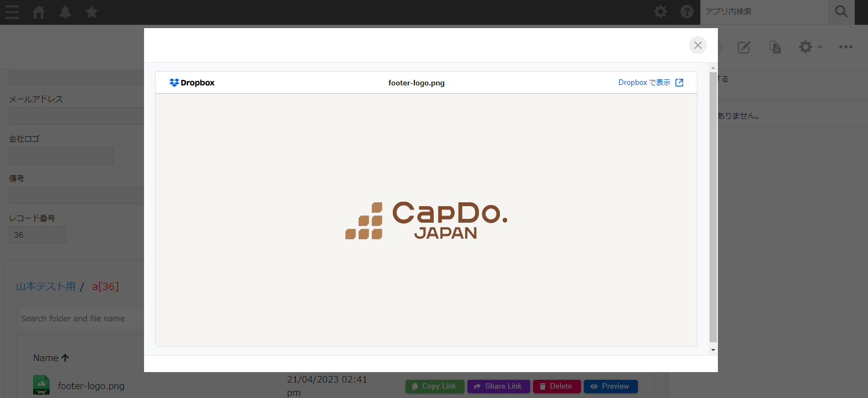Go to the portal home icon

click(x=39, y=12)
